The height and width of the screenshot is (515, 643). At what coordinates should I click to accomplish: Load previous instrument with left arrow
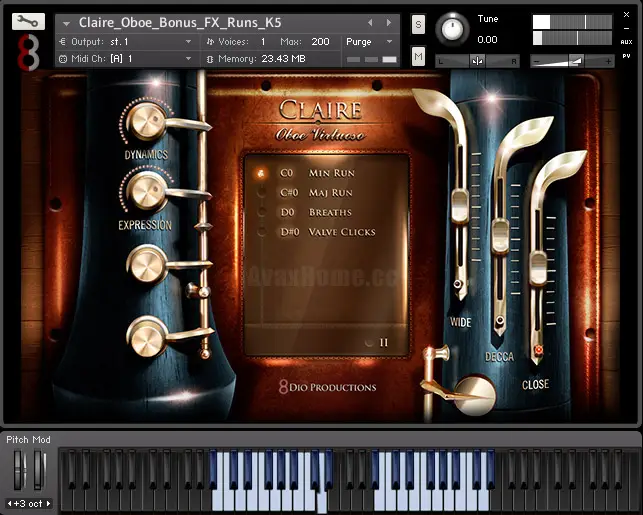coord(370,23)
